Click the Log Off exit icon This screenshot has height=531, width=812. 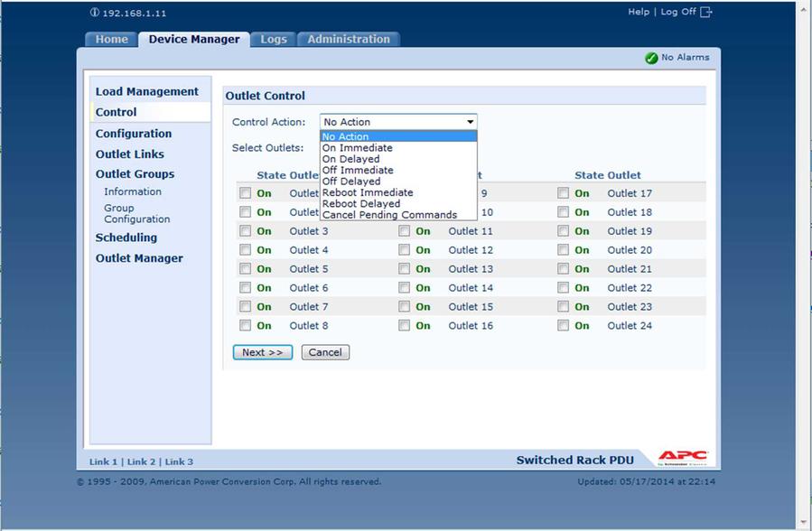[706, 12]
